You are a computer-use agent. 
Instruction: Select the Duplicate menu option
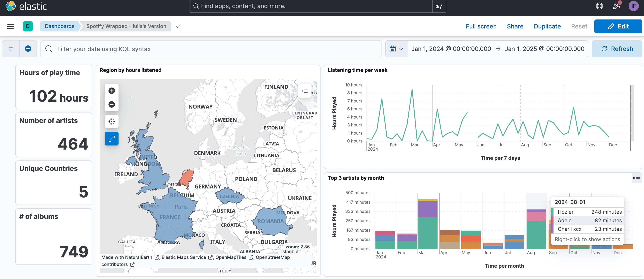(547, 26)
